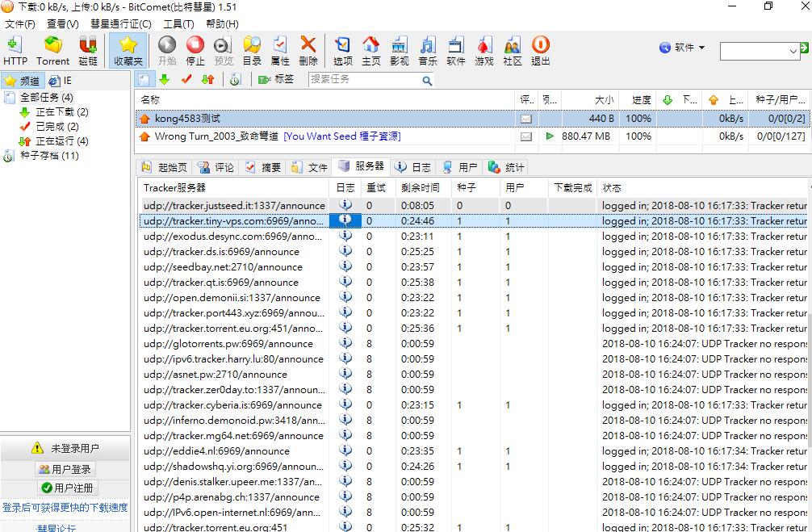The image size is (812, 532).
Task: Open the 起始页 start page tab
Action: pos(165,167)
